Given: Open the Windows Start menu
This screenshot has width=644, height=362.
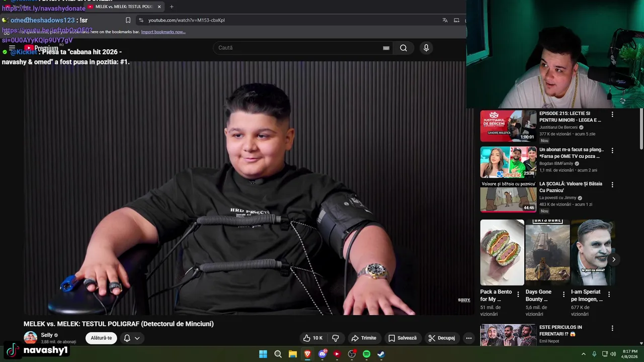Looking at the screenshot, I should pos(263,354).
